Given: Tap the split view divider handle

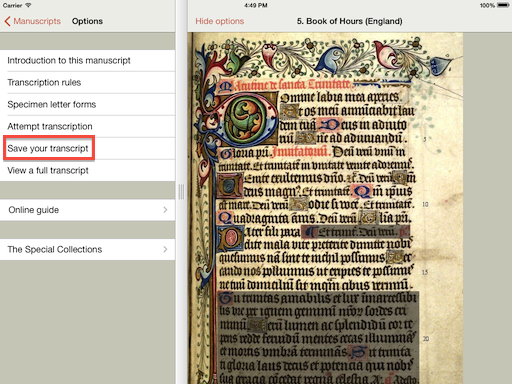Looking at the screenshot, I should pos(181,192).
